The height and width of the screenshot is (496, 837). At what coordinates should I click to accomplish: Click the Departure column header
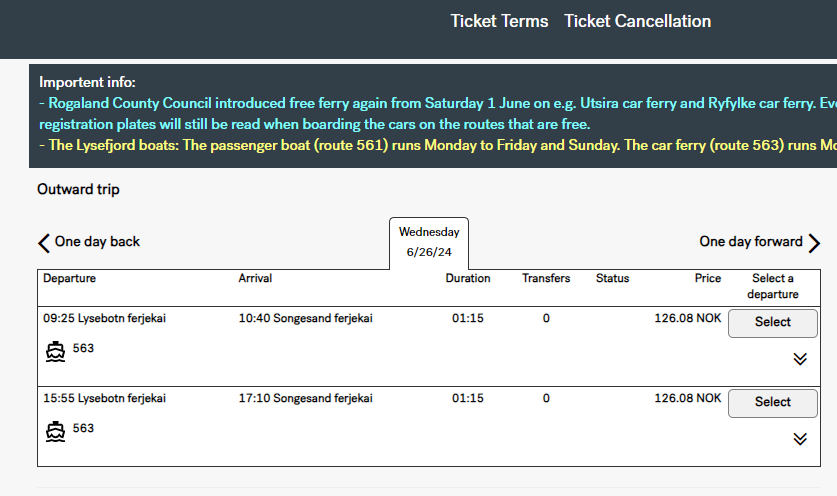pyautogui.click(x=69, y=278)
